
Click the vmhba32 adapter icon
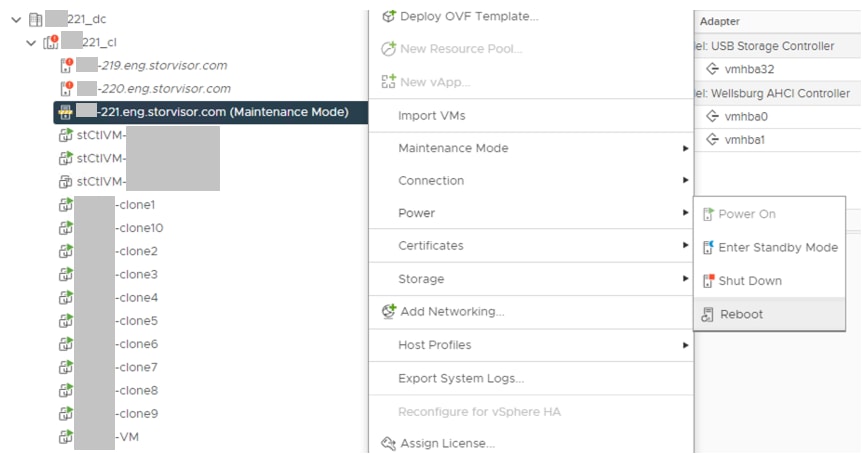(712, 69)
